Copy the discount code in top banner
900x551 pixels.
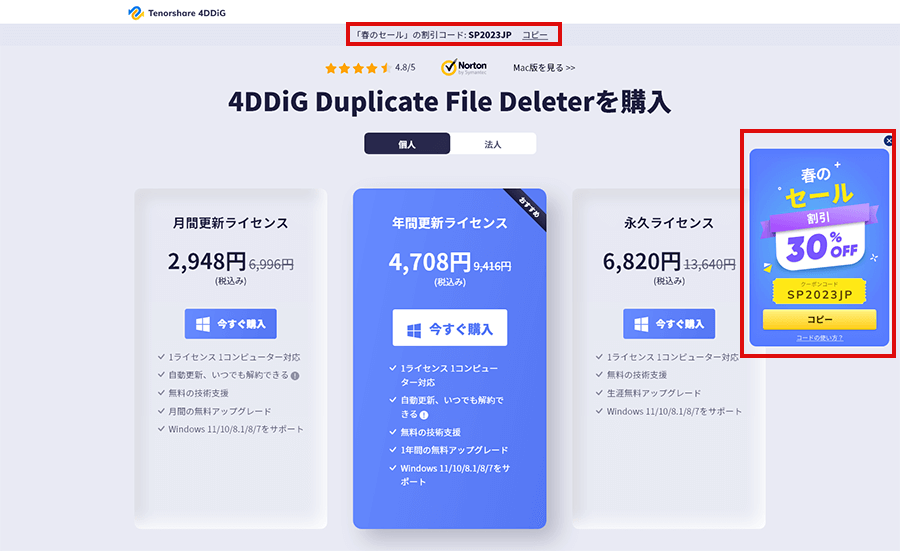[534, 35]
